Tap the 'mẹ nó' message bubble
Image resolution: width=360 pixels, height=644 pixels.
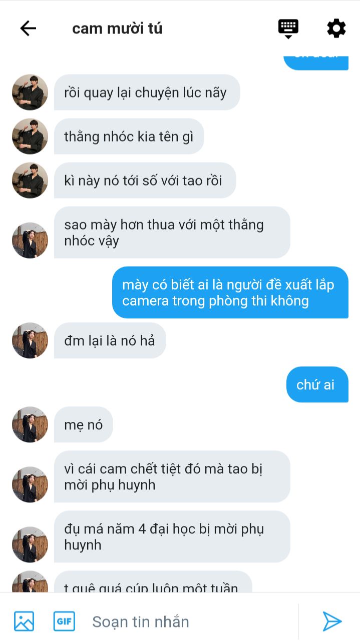click(x=84, y=424)
